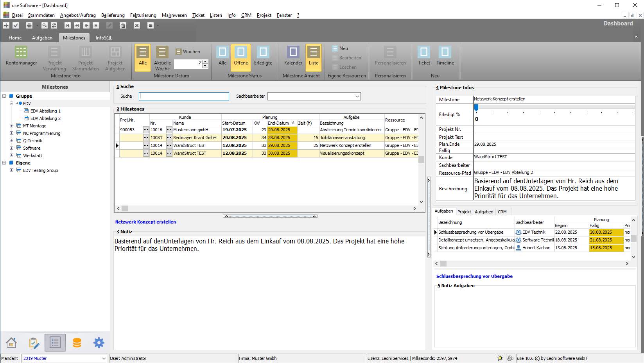This screenshot has width=644, height=363.
Task: Switch milestone view to Kalender
Action: click(293, 55)
